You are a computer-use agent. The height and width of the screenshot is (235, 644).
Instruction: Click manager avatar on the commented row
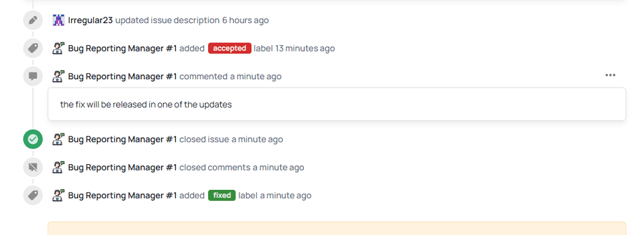pyautogui.click(x=59, y=77)
